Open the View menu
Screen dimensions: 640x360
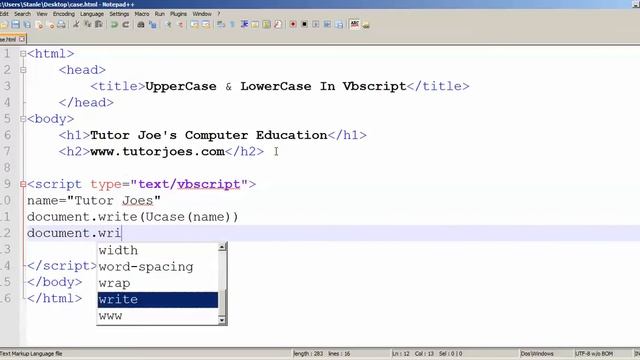42,14
